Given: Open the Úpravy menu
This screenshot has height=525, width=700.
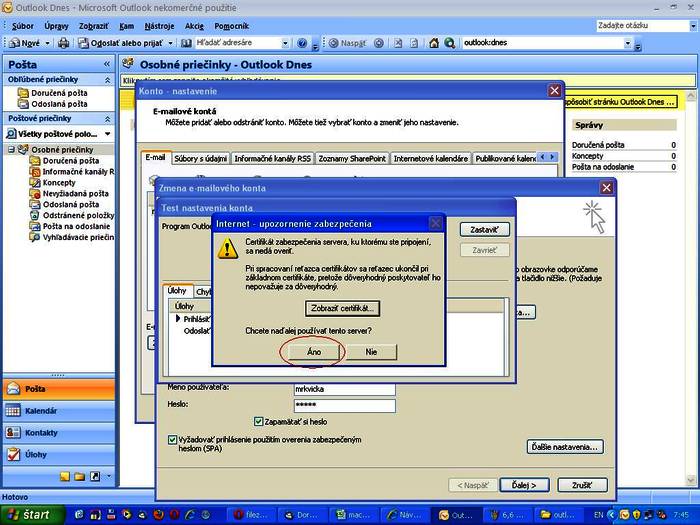Looking at the screenshot, I should 56,26.
